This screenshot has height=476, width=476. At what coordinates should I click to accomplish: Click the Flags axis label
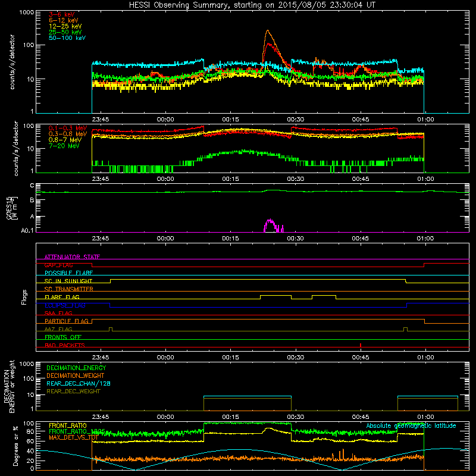pyautogui.click(x=24, y=297)
